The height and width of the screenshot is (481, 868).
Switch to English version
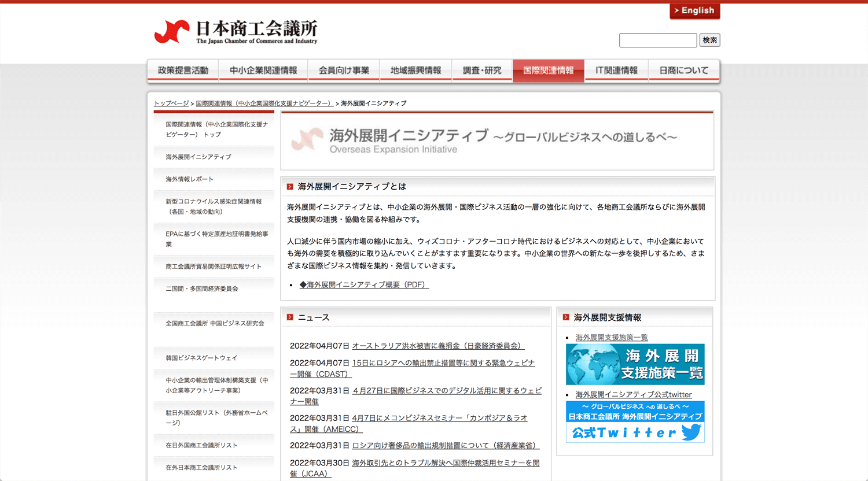pos(694,11)
